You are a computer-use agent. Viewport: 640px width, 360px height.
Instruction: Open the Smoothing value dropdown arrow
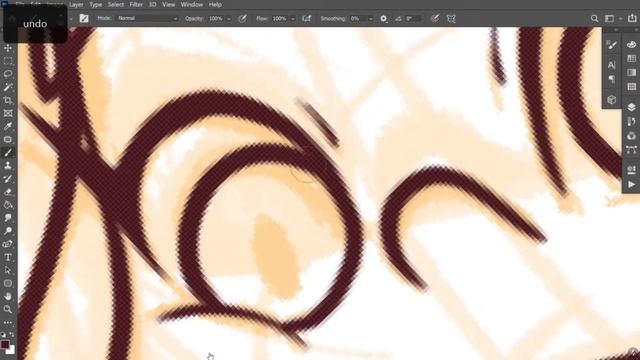[x=371, y=19]
